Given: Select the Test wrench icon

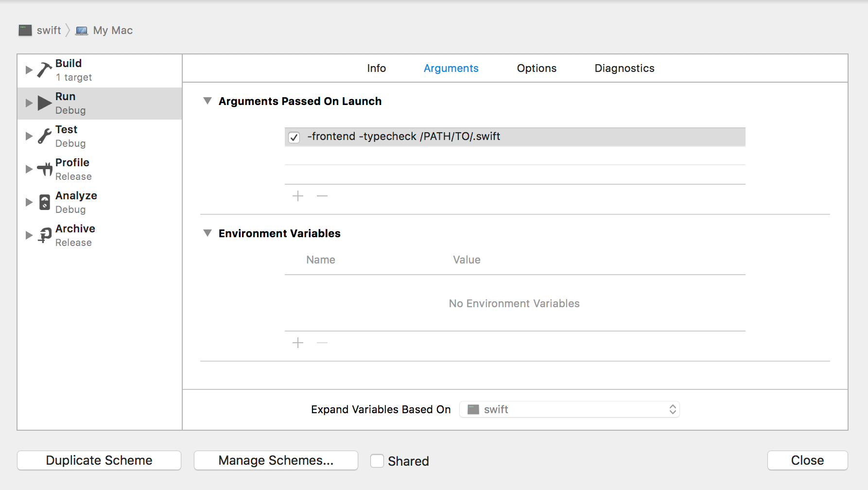Looking at the screenshot, I should [x=44, y=136].
